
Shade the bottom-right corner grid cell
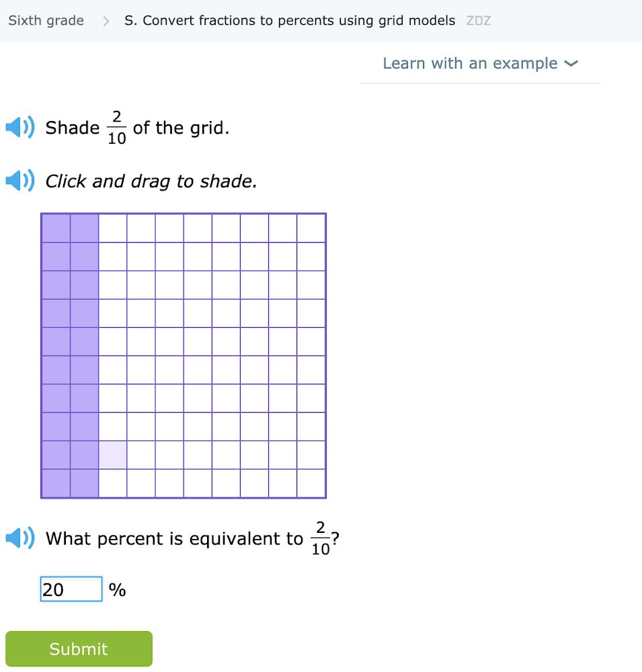tap(311, 483)
